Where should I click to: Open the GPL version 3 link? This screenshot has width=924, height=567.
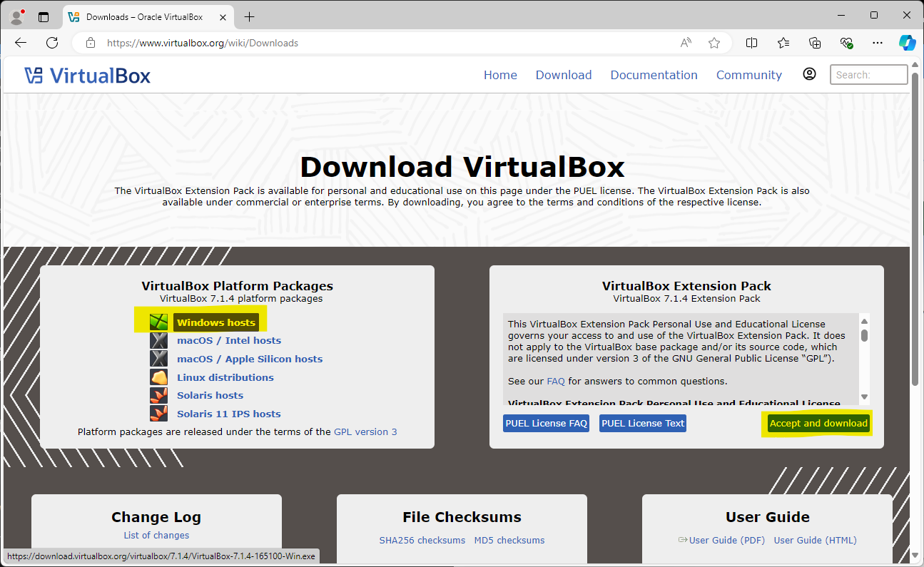coord(365,431)
